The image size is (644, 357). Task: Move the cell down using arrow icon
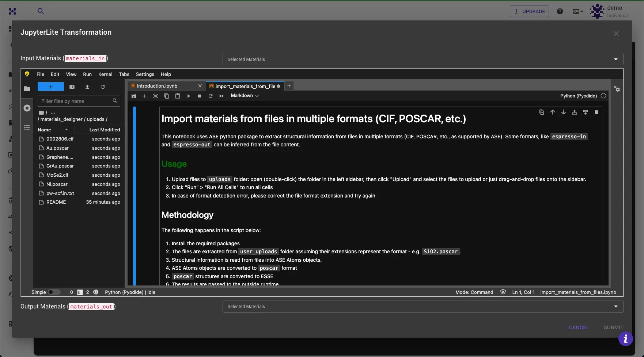[564, 112]
